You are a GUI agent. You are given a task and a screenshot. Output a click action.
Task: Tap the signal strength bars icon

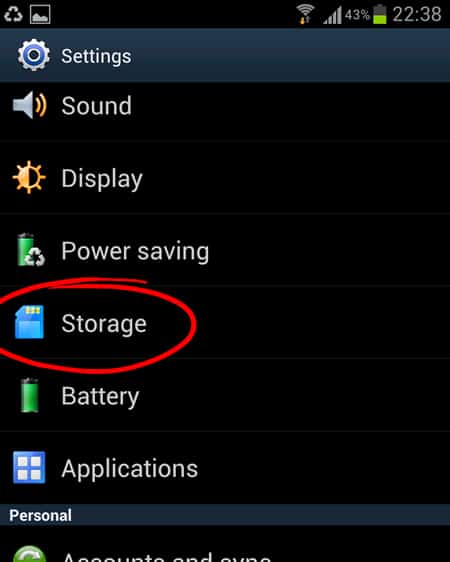pyautogui.click(x=332, y=16)
